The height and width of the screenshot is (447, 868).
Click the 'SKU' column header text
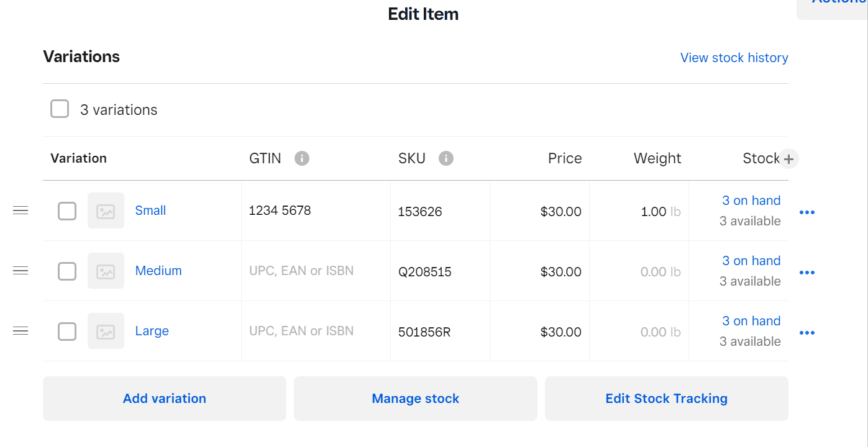pyautogui.click(x=412, y=158)
